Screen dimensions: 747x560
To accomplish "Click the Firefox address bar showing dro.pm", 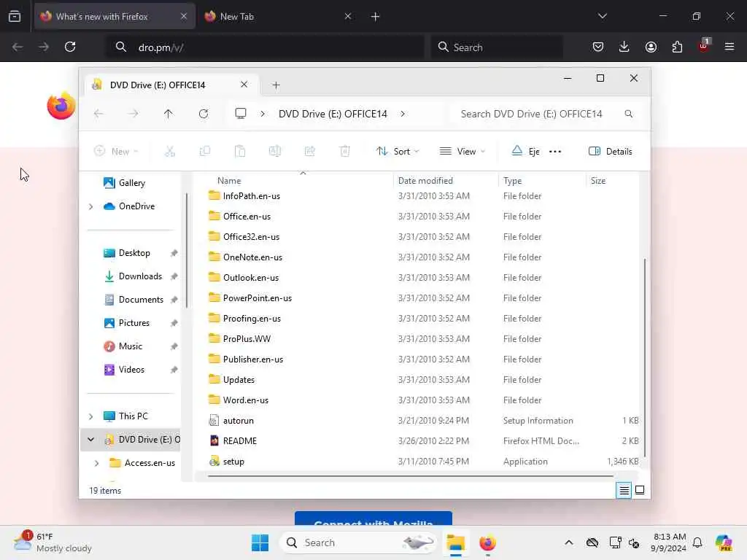I will 266,47.
